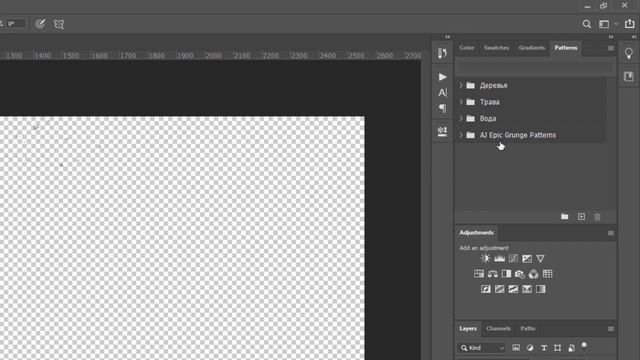Expand the Вода pattern folder

pos(461,118)
